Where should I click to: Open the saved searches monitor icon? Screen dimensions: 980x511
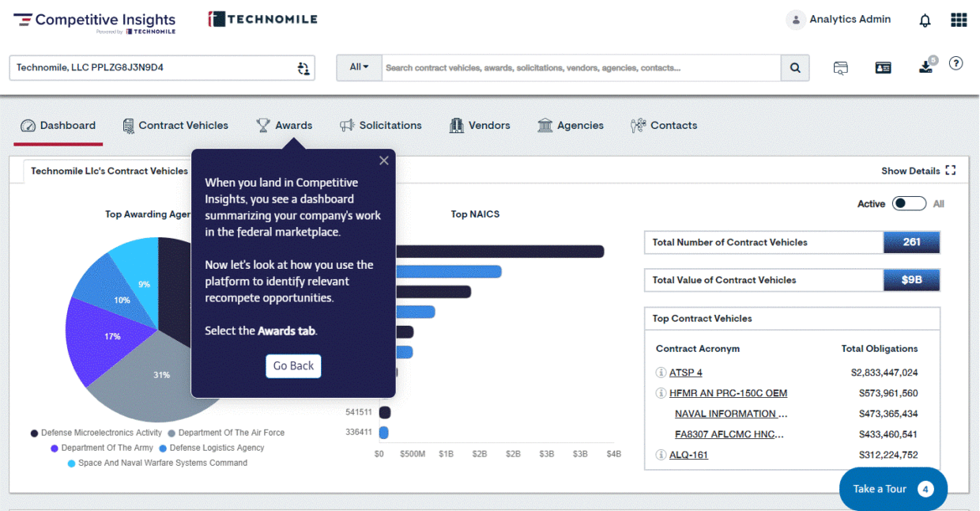coord(841,68)
